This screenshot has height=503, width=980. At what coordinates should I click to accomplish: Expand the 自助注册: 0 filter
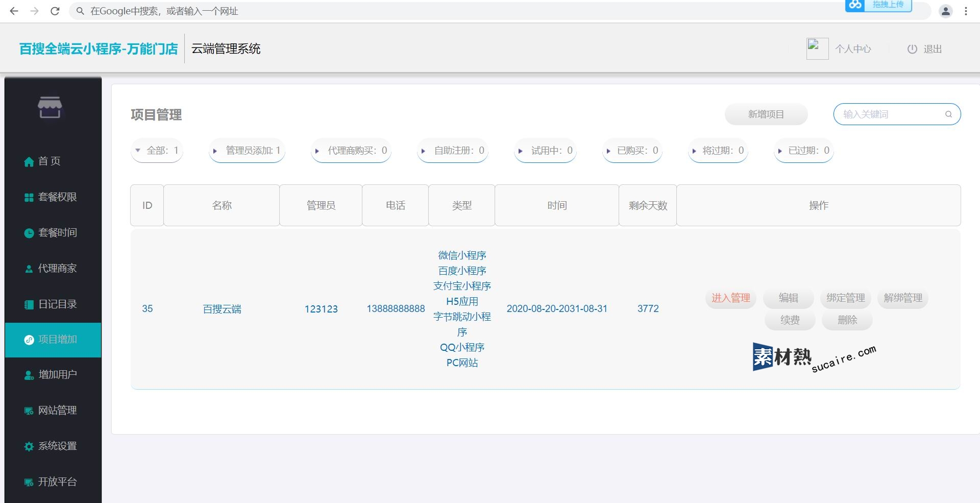(453, 151)
